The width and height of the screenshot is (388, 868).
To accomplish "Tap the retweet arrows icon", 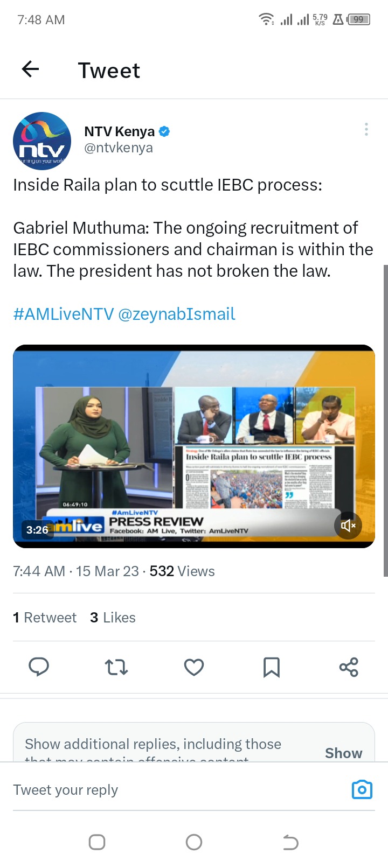I will (116, 667).
